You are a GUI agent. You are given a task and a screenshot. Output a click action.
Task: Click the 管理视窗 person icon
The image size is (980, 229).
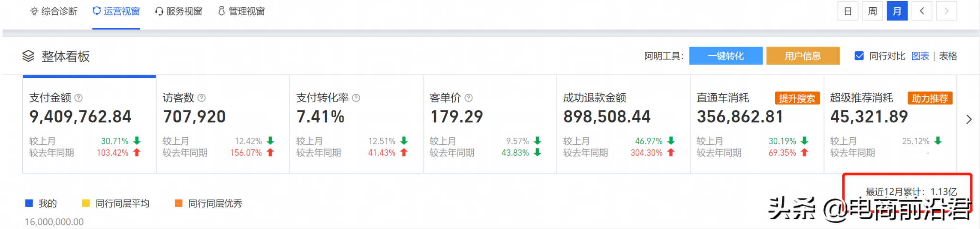tap(221, 11)
